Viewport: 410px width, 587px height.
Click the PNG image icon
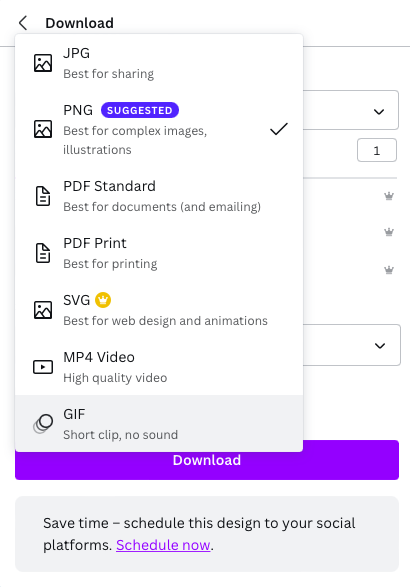coord(43,129)
